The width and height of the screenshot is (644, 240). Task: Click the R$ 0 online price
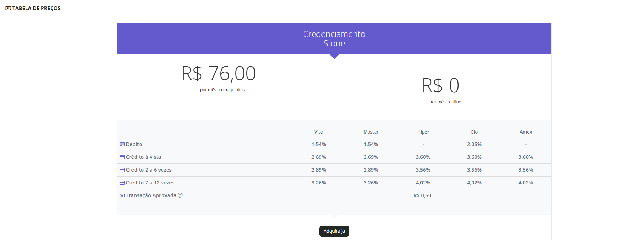click(x=441, y=85)
